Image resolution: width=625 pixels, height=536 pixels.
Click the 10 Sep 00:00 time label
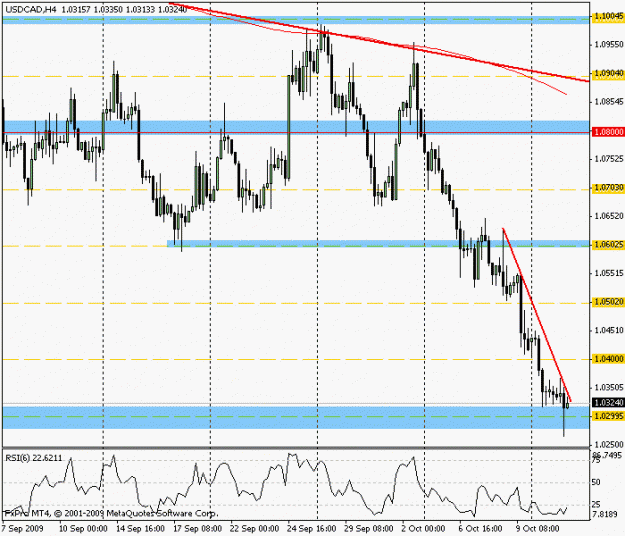pos(83,529)
